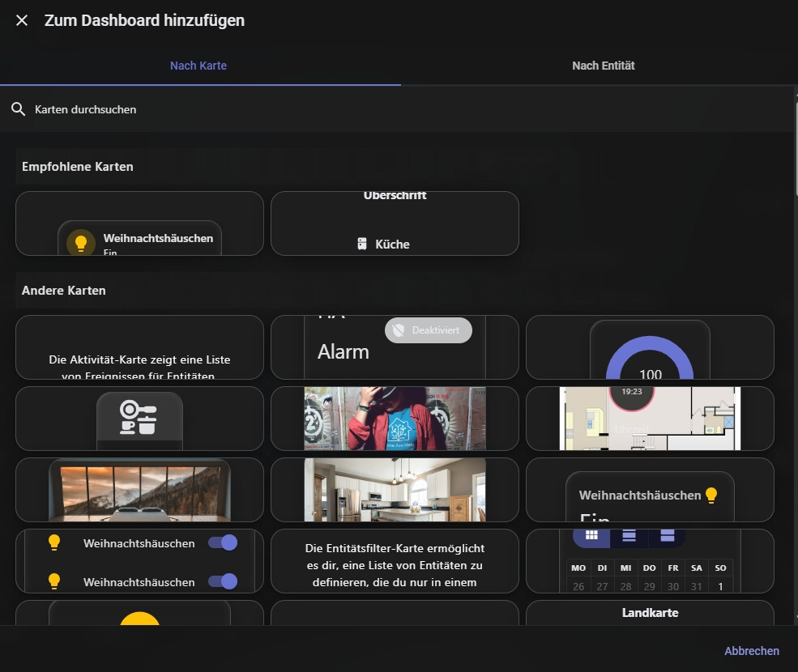Select the Nach Karte tab
798x672 pixels.
click(198, 66)
